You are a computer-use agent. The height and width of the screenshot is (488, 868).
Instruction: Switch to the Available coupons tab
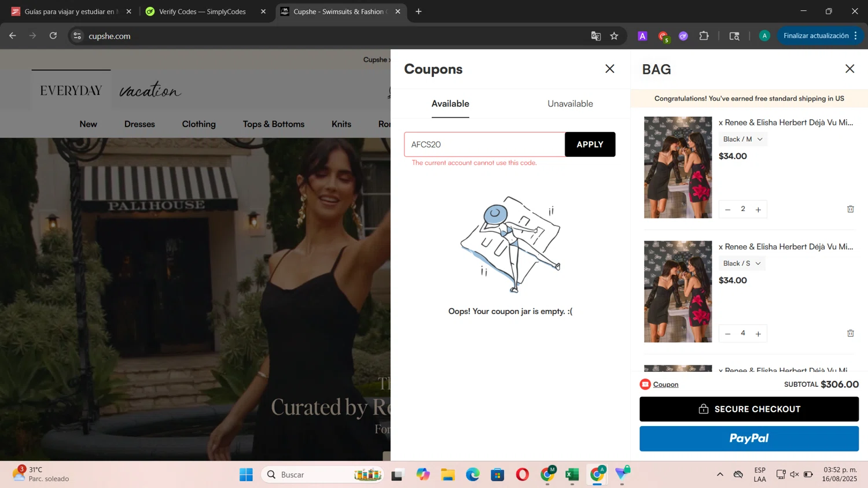click(450, 103)
